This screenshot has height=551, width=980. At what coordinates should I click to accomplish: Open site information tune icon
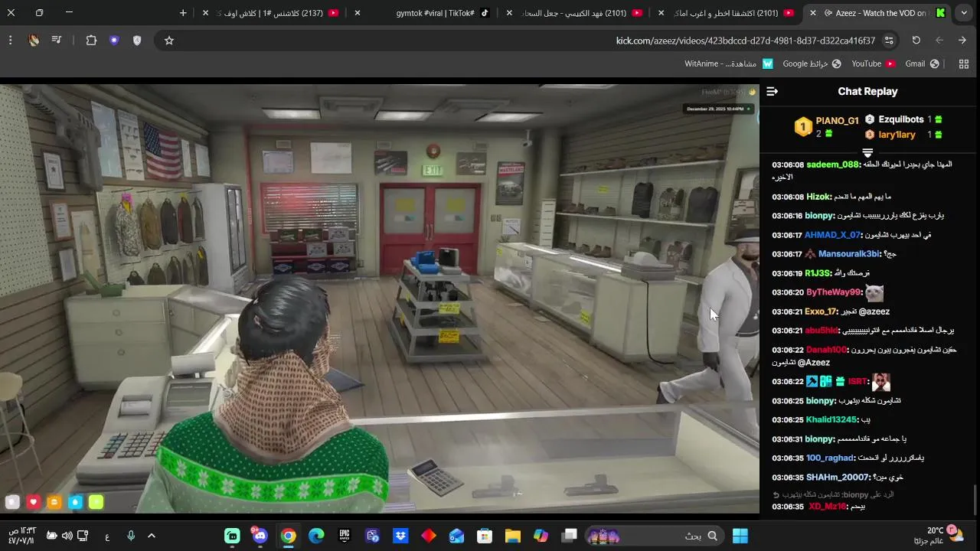889,41
